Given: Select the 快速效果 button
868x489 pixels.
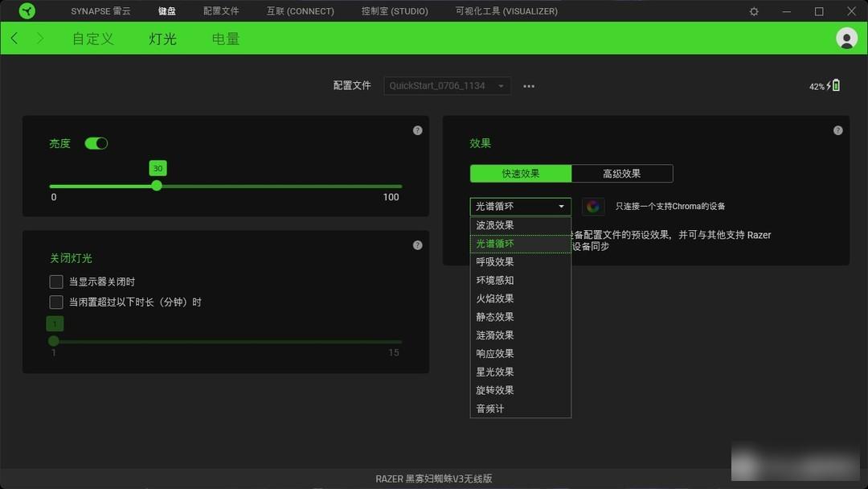Looking at the screenshot, I should pos(520,174).
